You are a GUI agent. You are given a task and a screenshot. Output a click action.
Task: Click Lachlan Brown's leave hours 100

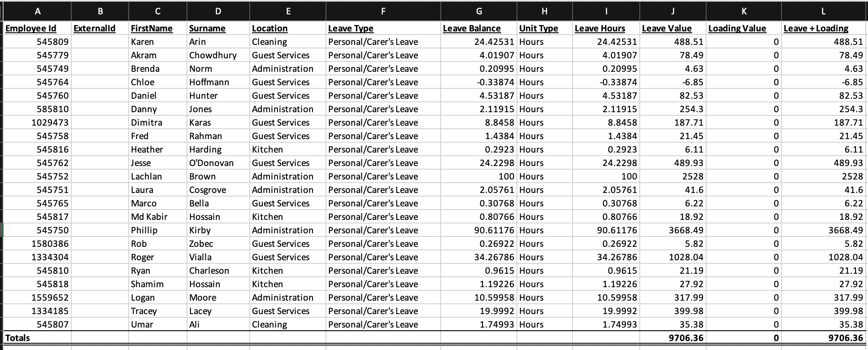click(x=606, y=176)
